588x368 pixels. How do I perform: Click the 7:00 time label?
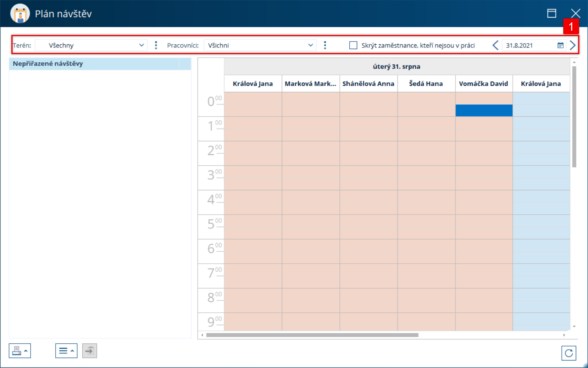point(214,272)
